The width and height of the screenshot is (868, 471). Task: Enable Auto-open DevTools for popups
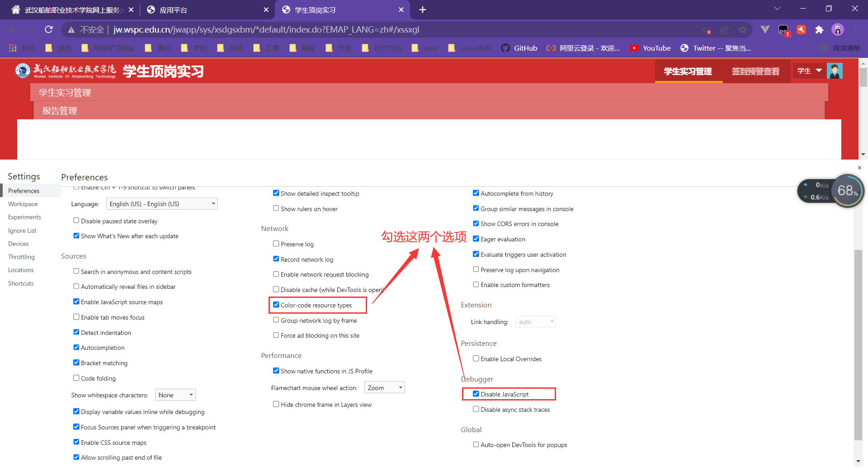(476, 444)
